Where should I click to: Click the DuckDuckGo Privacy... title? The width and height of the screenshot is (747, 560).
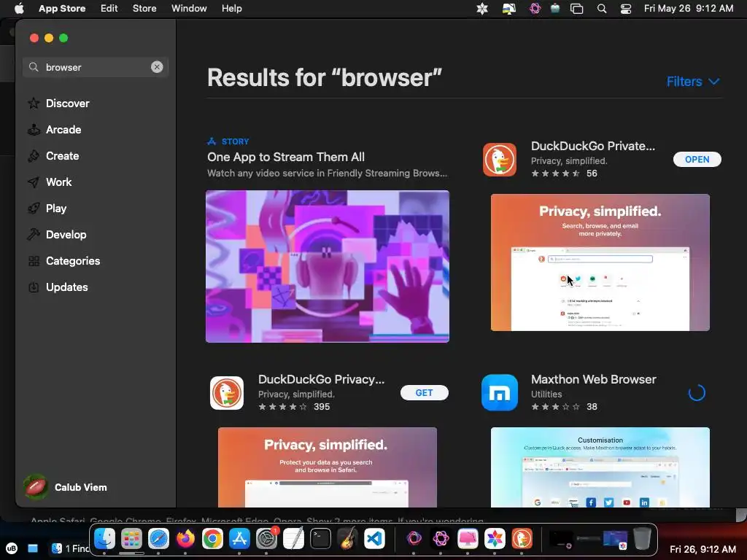coord(321,379)
